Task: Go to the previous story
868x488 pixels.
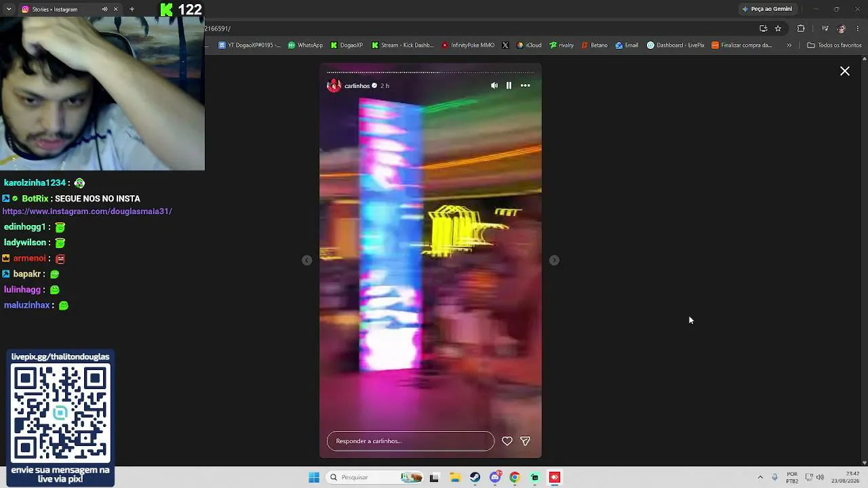Action: [307, 260]
